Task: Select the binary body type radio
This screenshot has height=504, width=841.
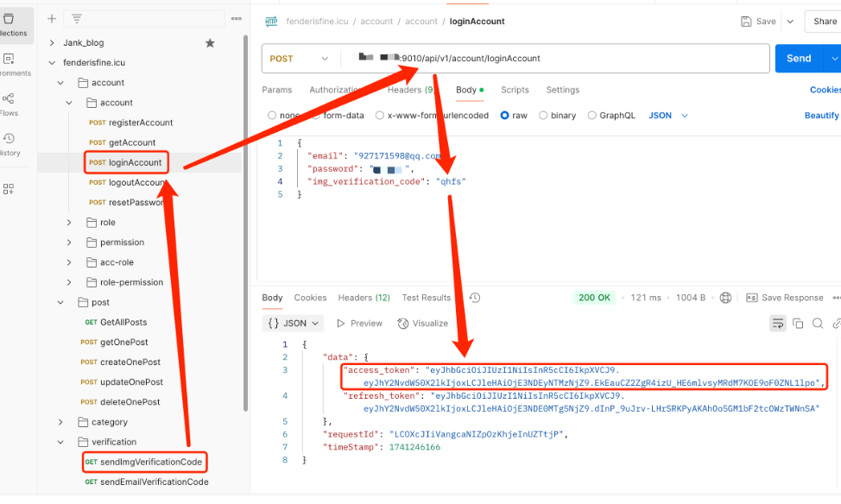Action: click(543, 116)
